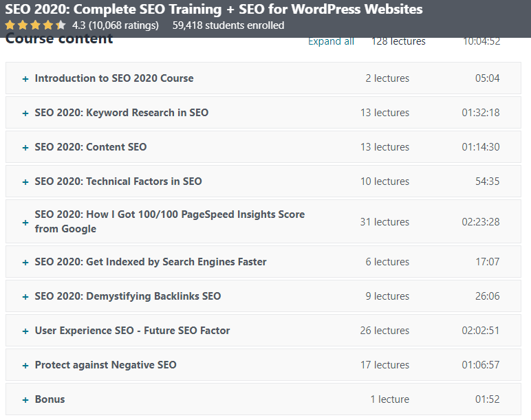The width and height of the screenshot is (531, 420).
Task: Click duration 26:06
Action: click(487, 296)
